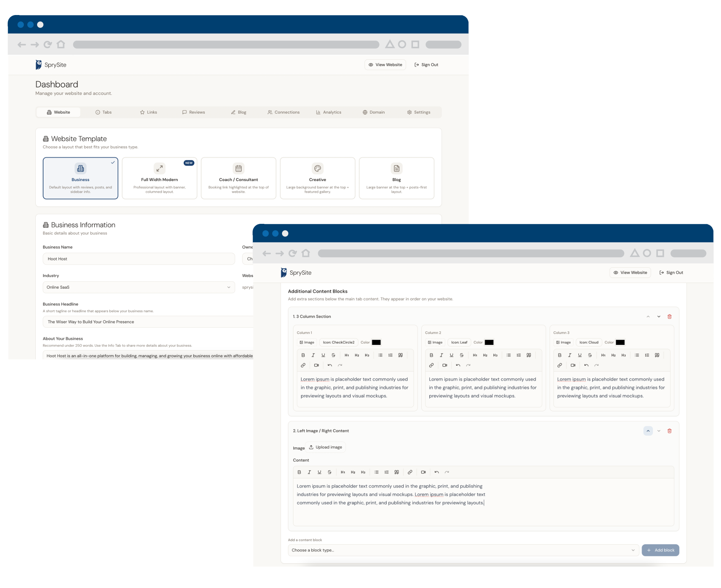Open the Analytics tab
Screen dimensions: 721x588
(x=328, y=112)
